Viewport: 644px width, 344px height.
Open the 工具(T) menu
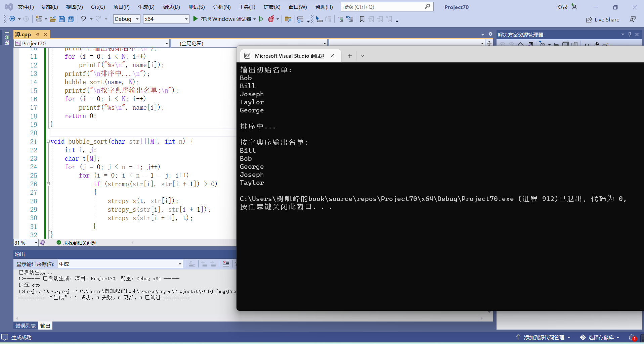pyautogui.click(x=247, y=7)
